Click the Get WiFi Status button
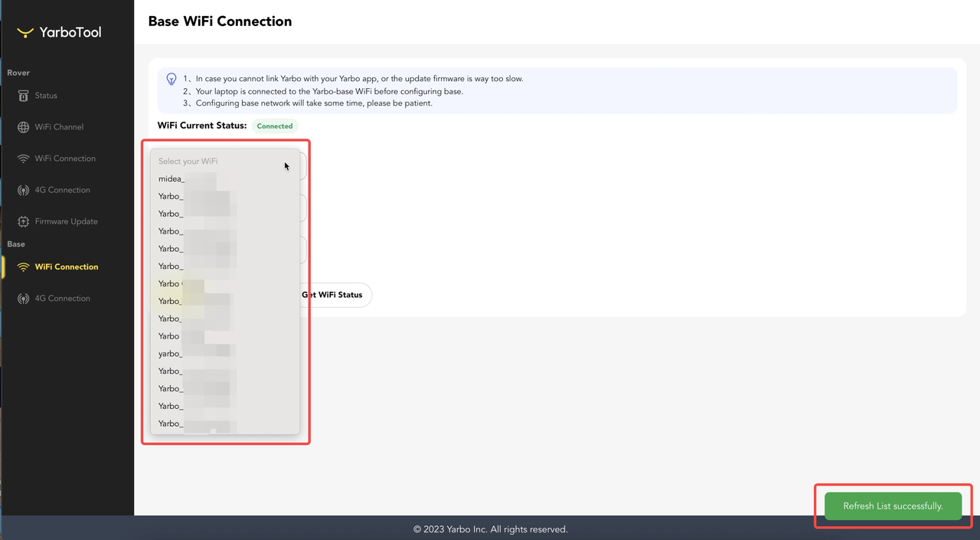The image size is (980, 540). point(332,295)
